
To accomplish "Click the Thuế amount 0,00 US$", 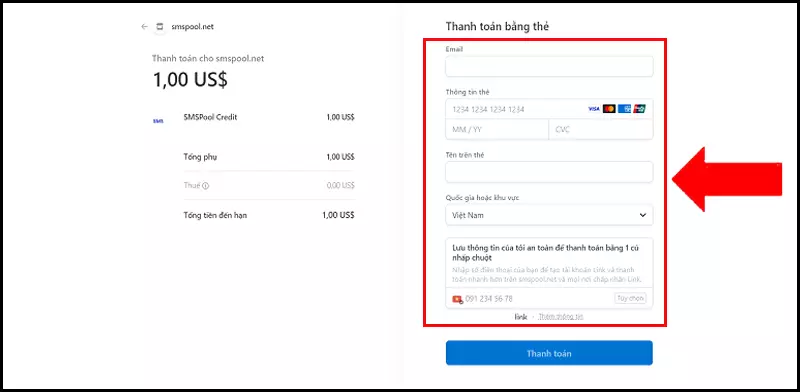I will point(340,186).
